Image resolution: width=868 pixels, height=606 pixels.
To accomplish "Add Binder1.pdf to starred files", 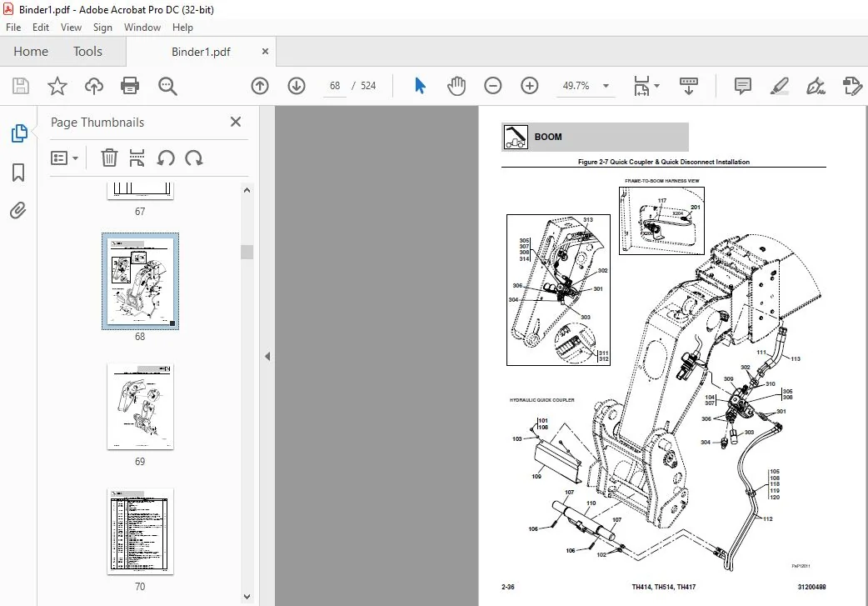I will click(x=57, y=86).
